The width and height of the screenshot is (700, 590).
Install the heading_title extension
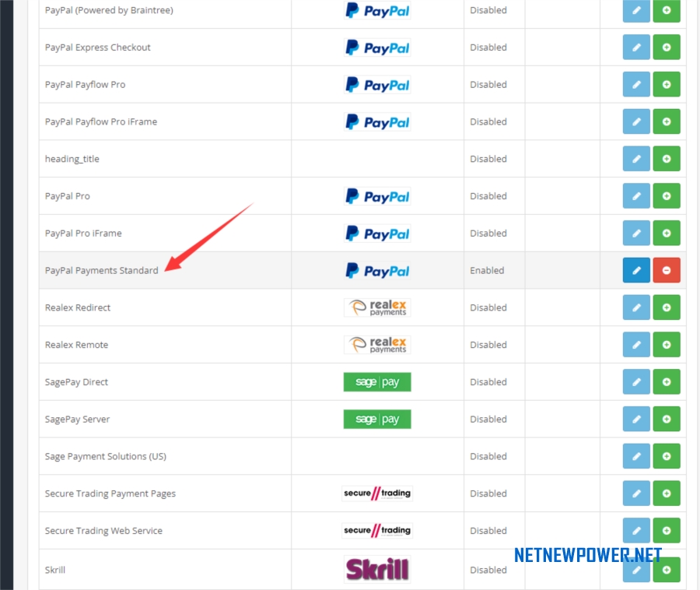(x=667, y=159)
